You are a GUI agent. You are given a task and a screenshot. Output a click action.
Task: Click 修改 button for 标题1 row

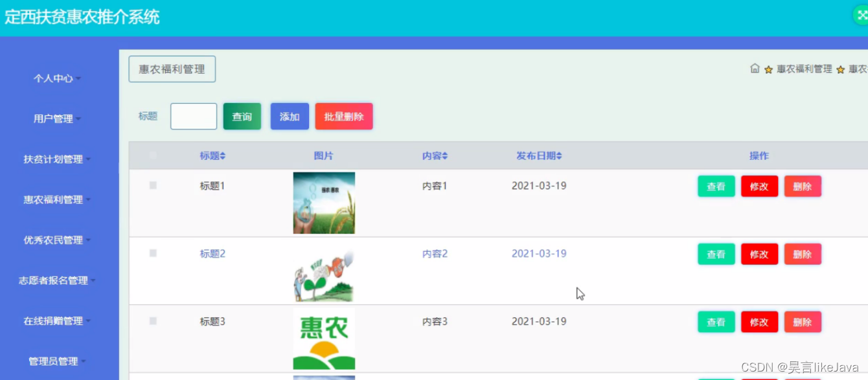[x=760, y=186]
